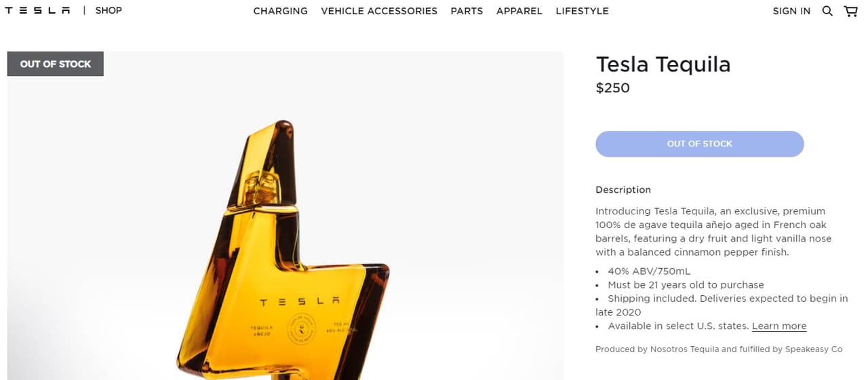Viewport: 868px width, 380px height.
Task: Click the Produced by Nosotros Tequila note
Action: point(719,349)
